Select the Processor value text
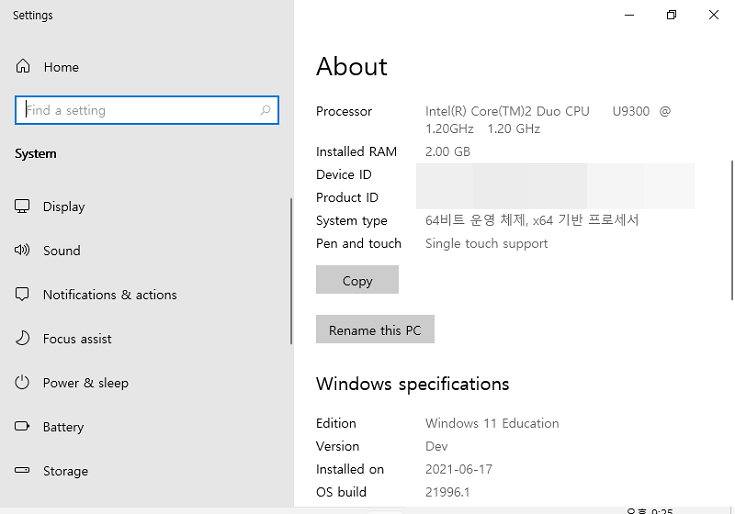Image resolution: width=735 pixels, height=514 pixels. (548, 120)
